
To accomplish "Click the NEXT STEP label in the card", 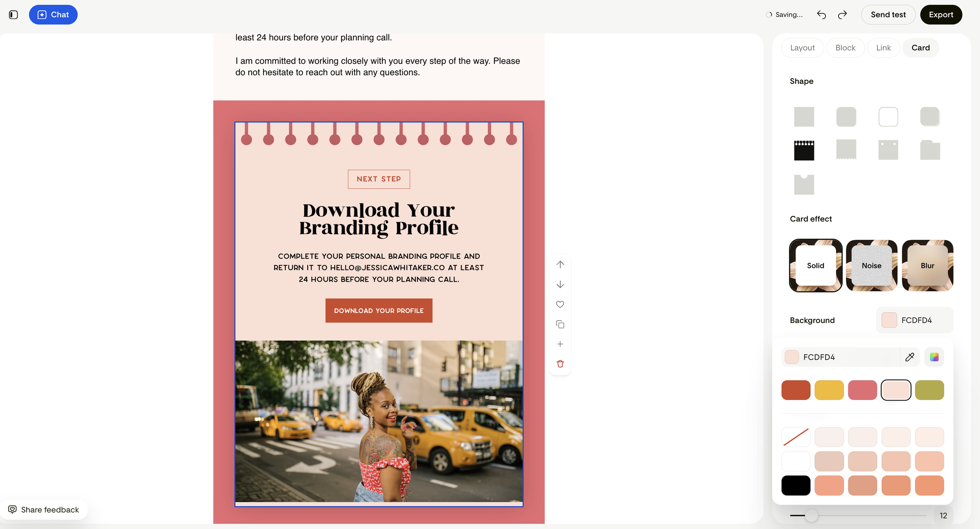I will point(379,179).
